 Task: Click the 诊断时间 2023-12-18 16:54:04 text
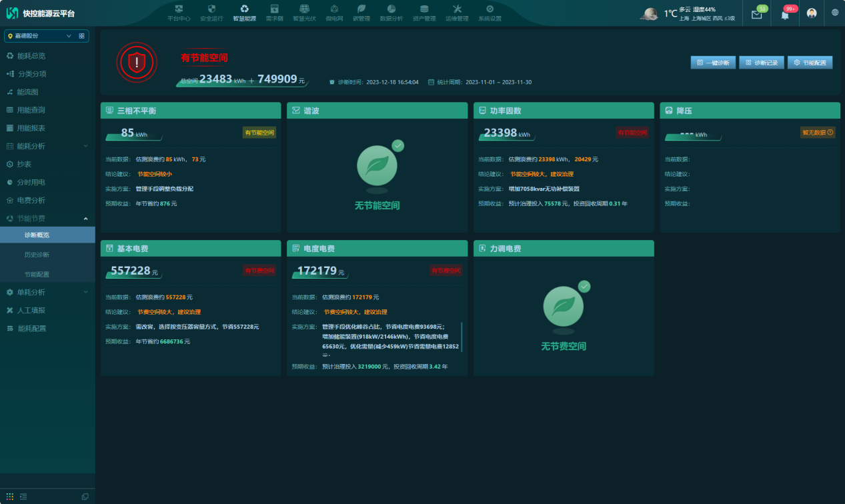(379, 82)
